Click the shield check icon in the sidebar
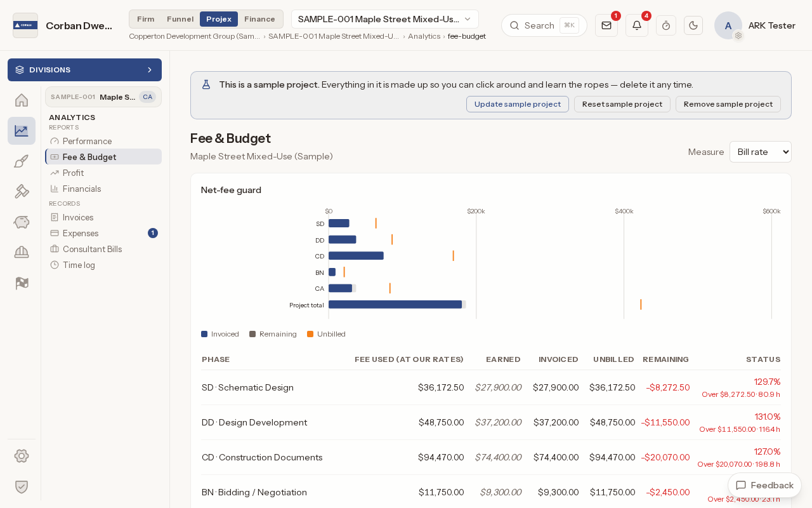The width and height of the screenshot is (812, 508). tap(22, 486)
